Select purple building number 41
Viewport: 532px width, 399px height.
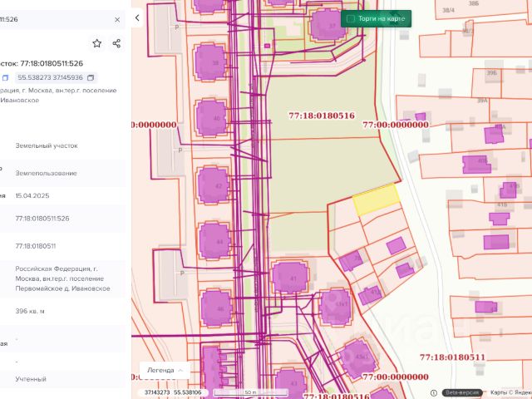(x=290, y=278)
